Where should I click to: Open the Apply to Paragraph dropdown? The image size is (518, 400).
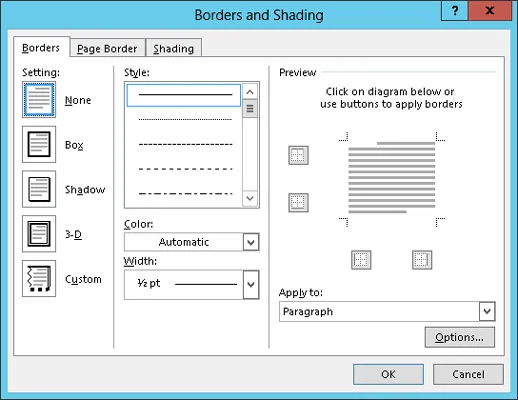coord(387,312)
